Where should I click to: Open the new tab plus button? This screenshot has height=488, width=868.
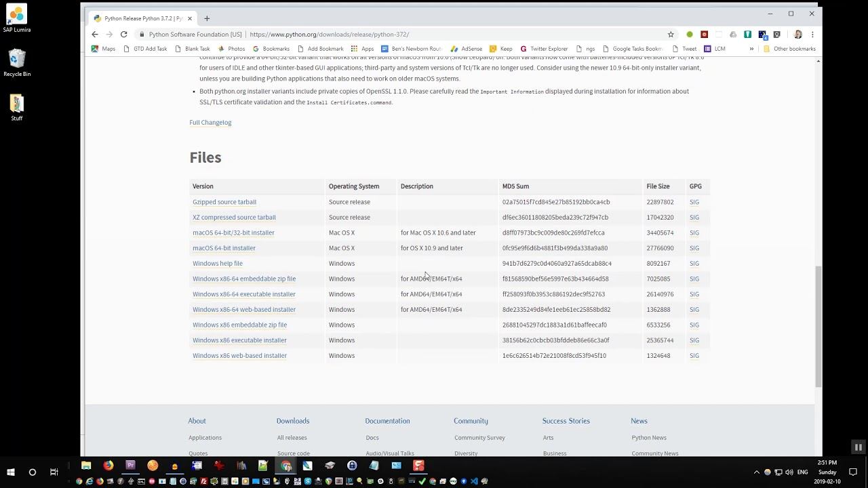pos(207,18)
